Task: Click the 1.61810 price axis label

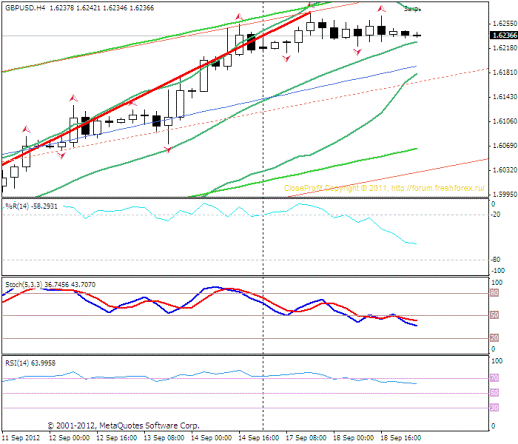Action: point(505,72)
